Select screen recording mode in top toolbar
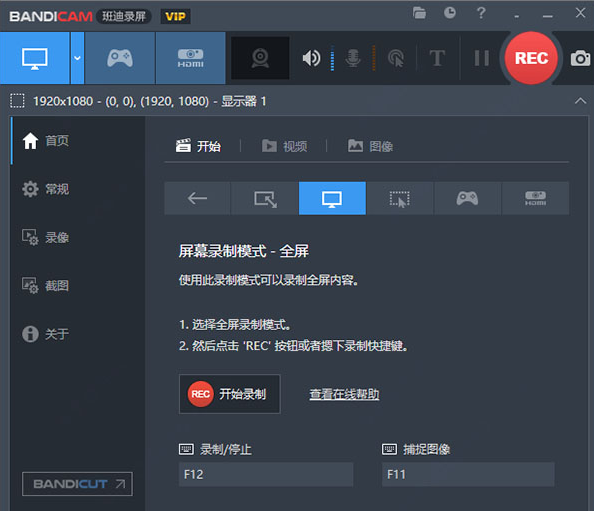The image size is (594, 511). 35,58
